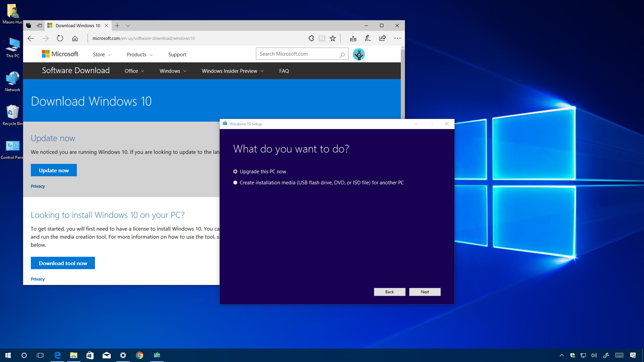
Task: Toggle the Windows Insider Preview menu
Action: [232, 71]
